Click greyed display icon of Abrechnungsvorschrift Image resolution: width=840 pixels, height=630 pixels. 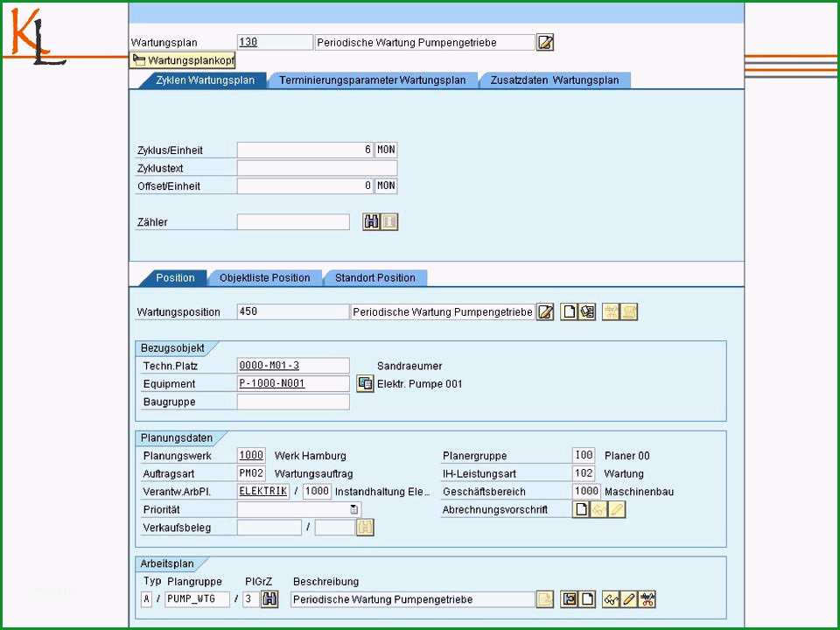[598, 509]
